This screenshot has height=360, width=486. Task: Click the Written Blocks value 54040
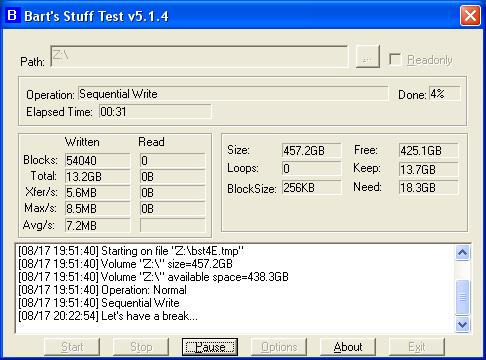(x=97, y=160)
